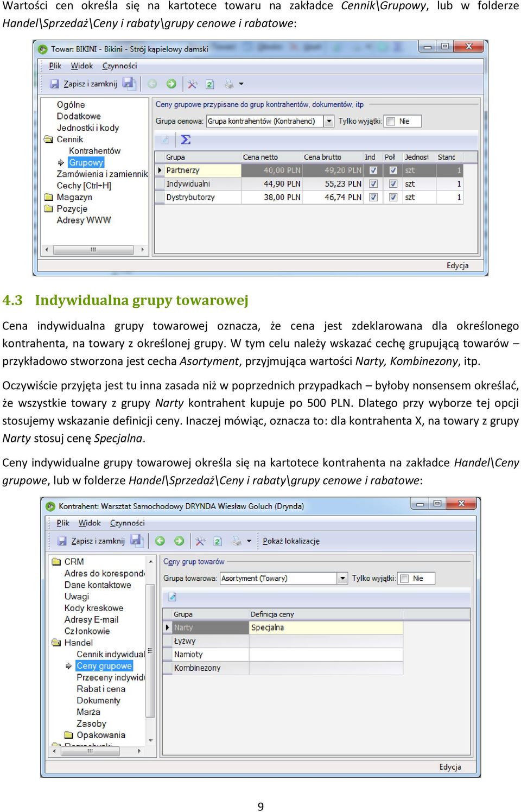Click Zapisz i zamknij in Towar window
This screenshot has height=812, width=521.
click(84, 84)
